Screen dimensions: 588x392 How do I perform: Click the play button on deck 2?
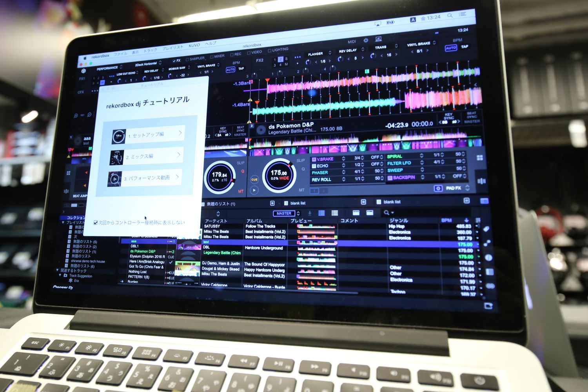[x=254, y=190]
